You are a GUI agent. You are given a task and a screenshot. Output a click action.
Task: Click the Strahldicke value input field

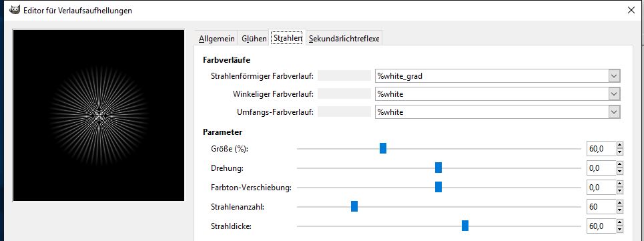[601, 226]
